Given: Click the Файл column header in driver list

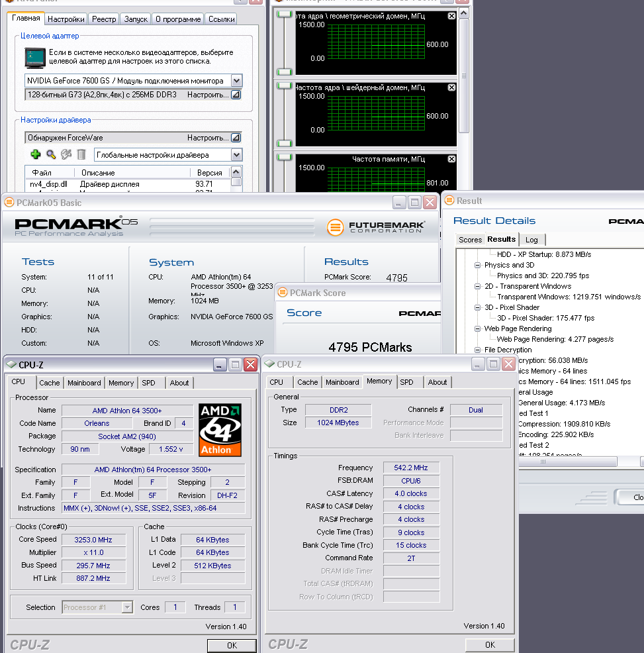Looking at the screenshot, I should (x=50, y=172).
